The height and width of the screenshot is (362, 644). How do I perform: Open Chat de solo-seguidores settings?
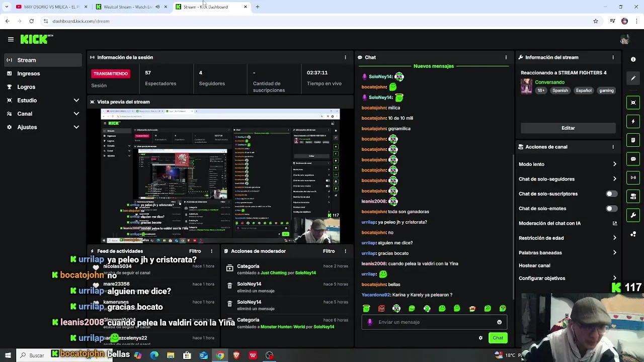pyautogui.click(x=568, y=179)
